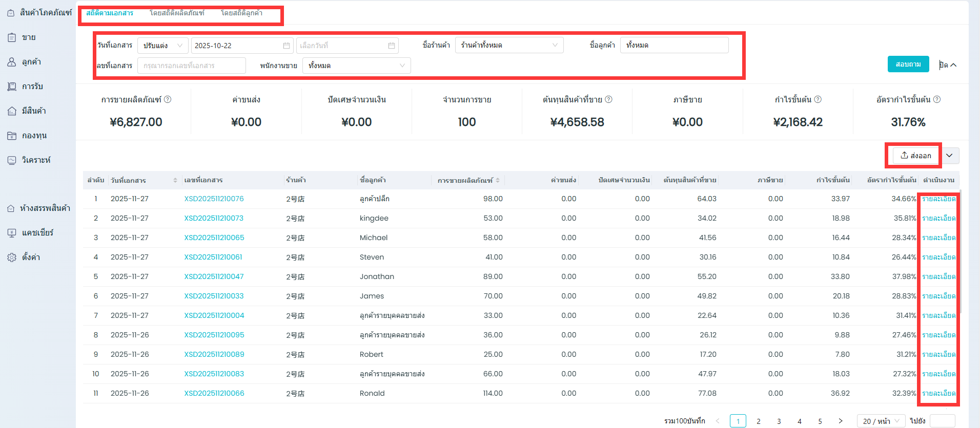Sort by วันที่เอกสาร column sort icon
The height and width of the screenshot is (428, 980).
point(175,180)
